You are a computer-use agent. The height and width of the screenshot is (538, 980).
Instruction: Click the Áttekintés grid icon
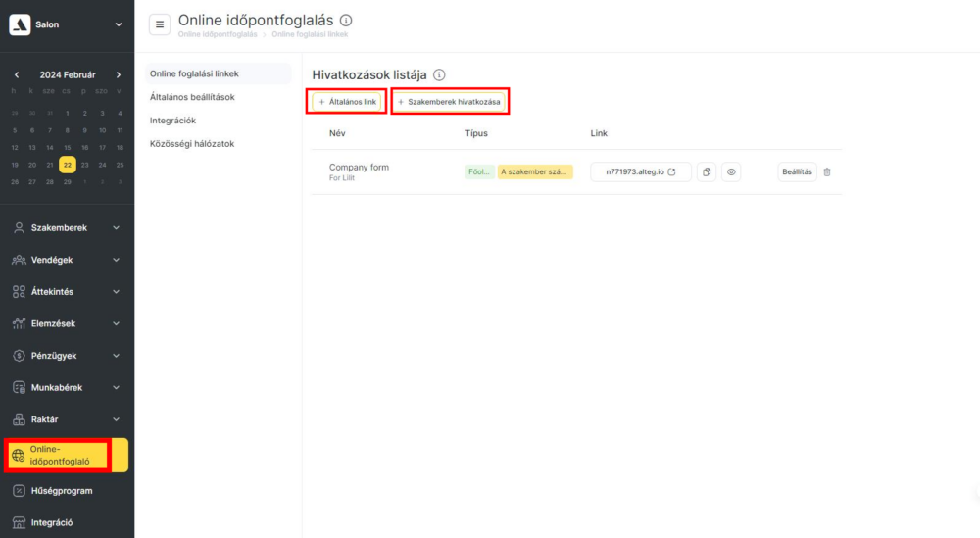19,292
